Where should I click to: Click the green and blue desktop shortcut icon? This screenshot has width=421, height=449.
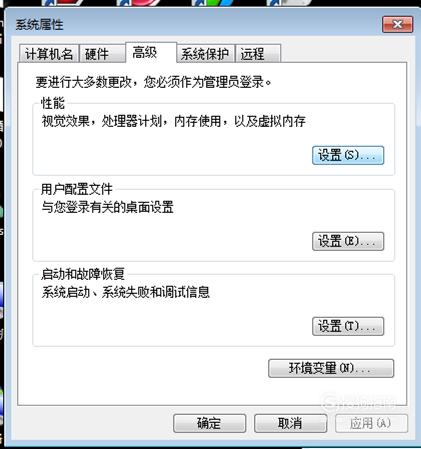(x=213, y=3)
